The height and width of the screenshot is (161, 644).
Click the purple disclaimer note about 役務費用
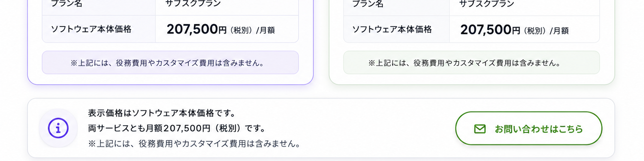(170, 63)
